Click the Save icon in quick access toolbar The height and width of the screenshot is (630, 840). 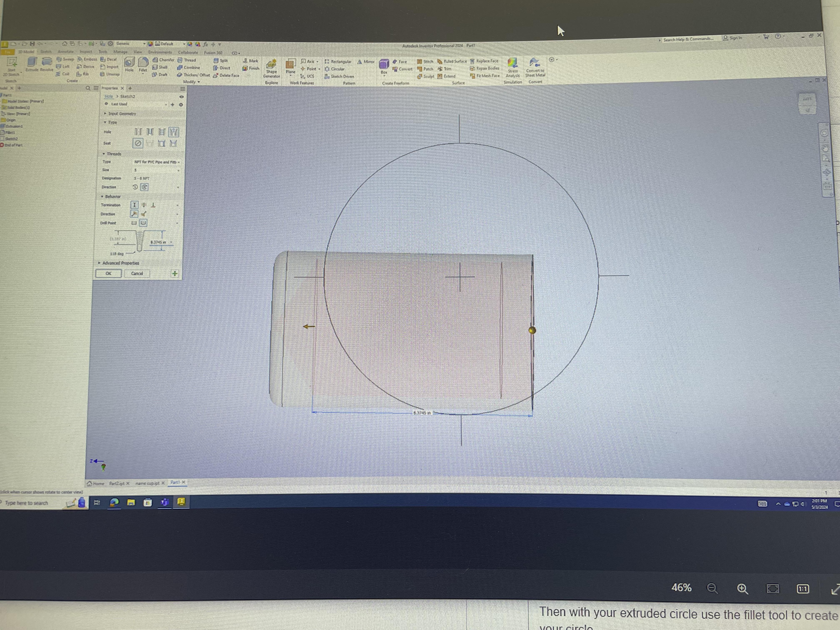pos(32,44)
